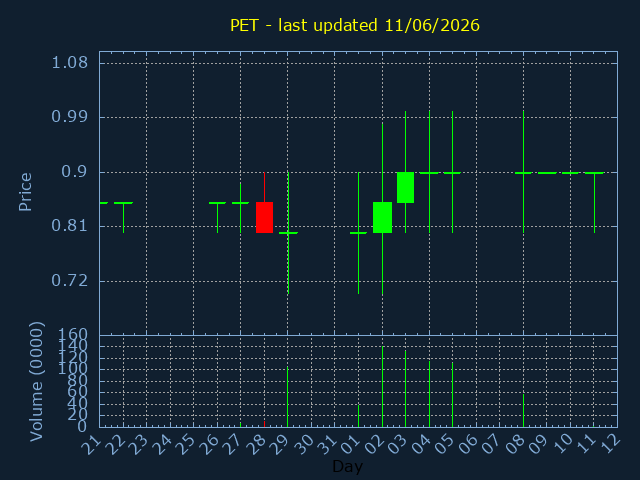Click the x-axis label "11"

pos(586,445)
